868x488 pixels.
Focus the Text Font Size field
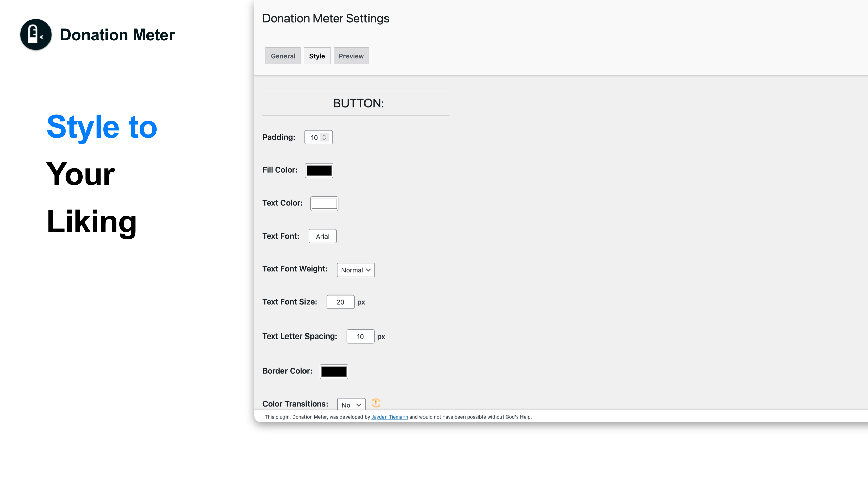click(340, 302)
